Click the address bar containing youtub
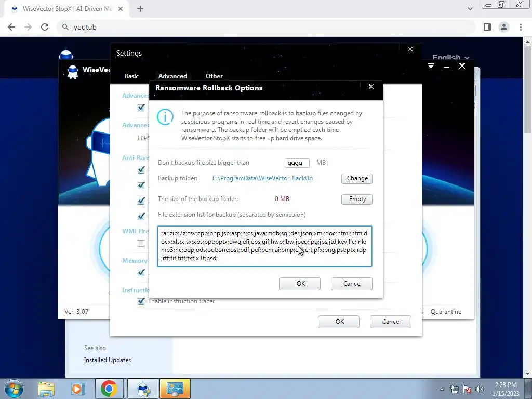 tap(267, 27)
